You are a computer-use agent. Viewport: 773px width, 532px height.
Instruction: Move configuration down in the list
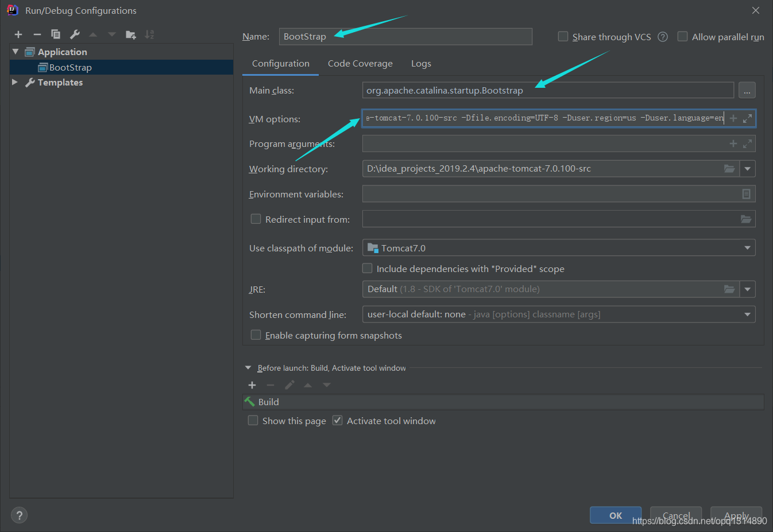112,34
